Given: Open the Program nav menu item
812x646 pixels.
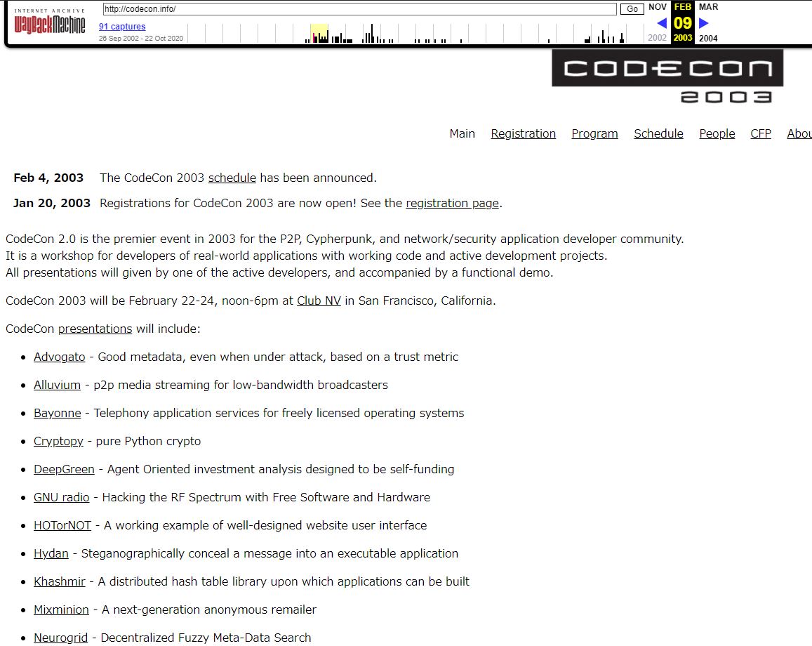Looking at the screenshot, I should pos(594,133).
